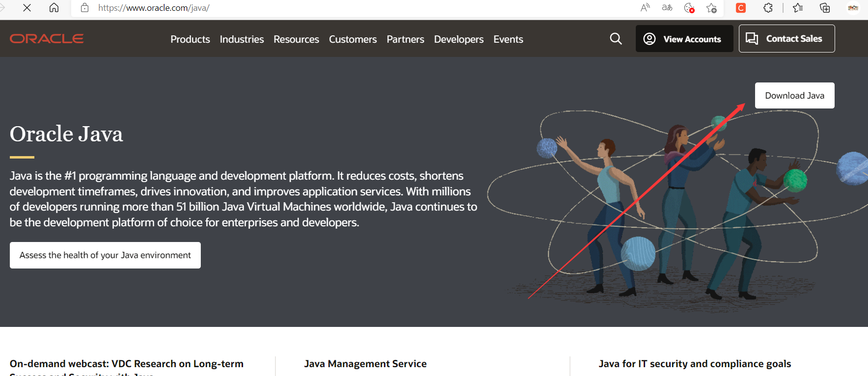Open the Industries menu
The width and height of the screenshot is (868, 376).
point(242,39)
